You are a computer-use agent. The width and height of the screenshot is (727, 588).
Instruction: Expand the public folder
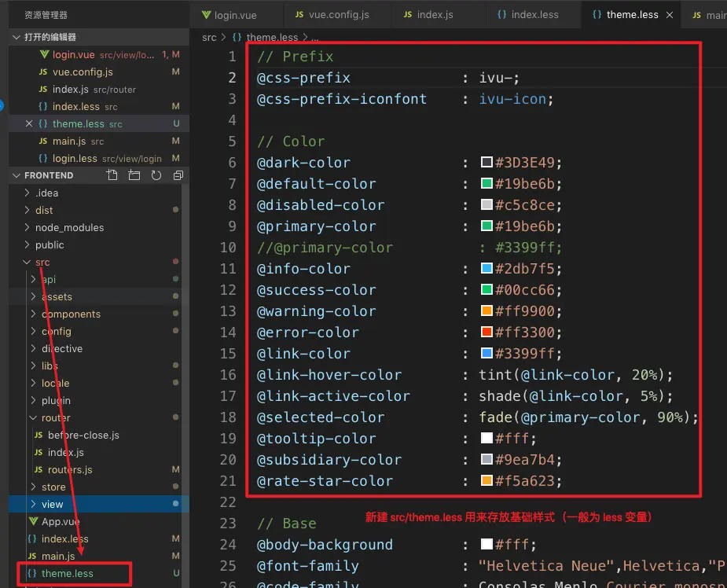coord(27,244)
